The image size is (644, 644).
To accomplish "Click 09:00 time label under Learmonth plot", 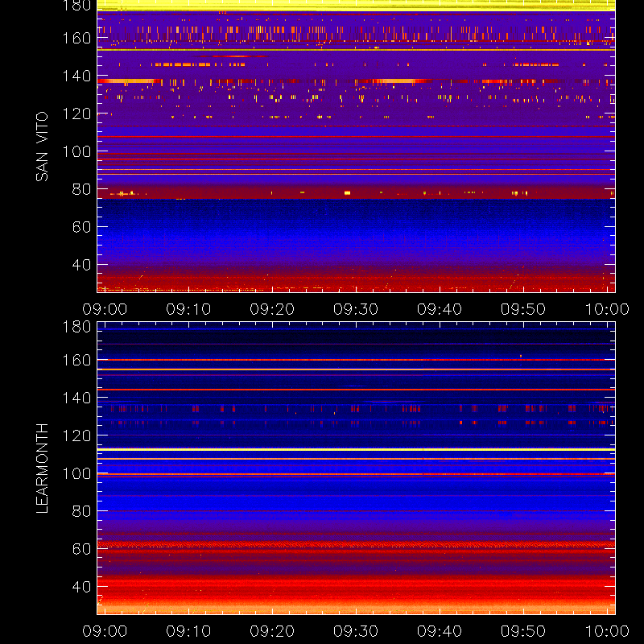I will click(105, 631).
